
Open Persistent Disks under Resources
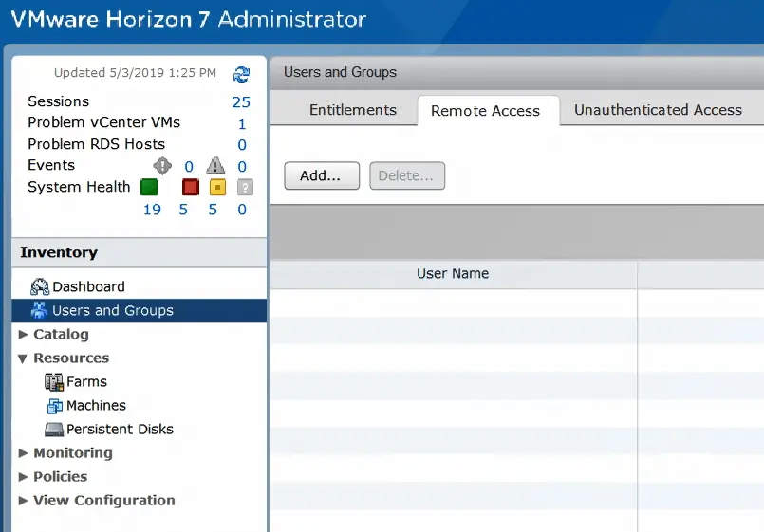click(x=120, y=430)
